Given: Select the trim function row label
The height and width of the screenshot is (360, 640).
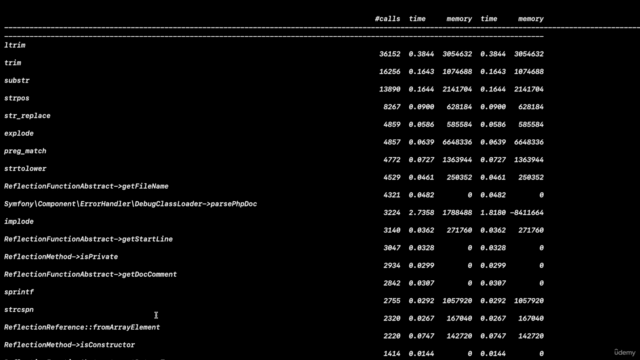Looking at the screenshot, I should (x=13, y=63).
